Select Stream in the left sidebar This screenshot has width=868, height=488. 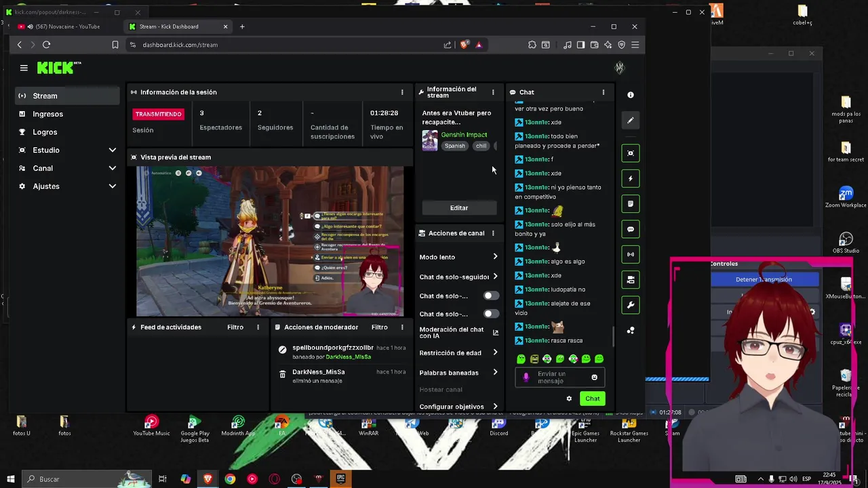tap(68, 96)
